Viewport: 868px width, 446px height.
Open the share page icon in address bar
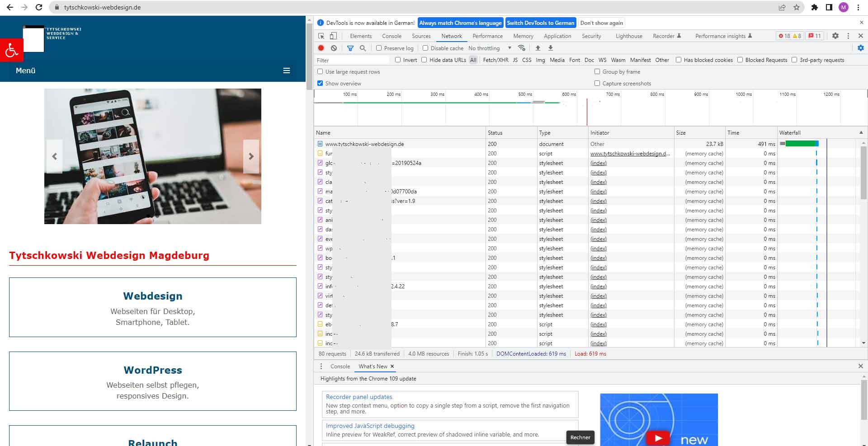point(782,7)
